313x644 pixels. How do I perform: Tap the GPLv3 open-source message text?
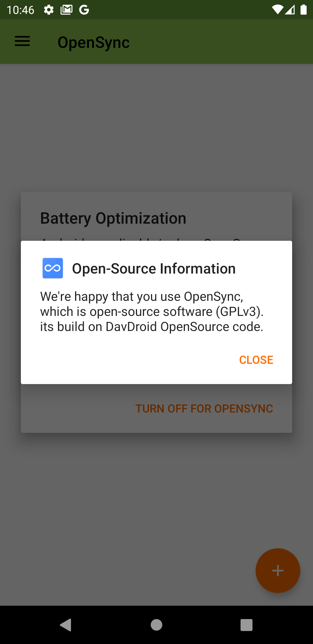tap(152, 312)
